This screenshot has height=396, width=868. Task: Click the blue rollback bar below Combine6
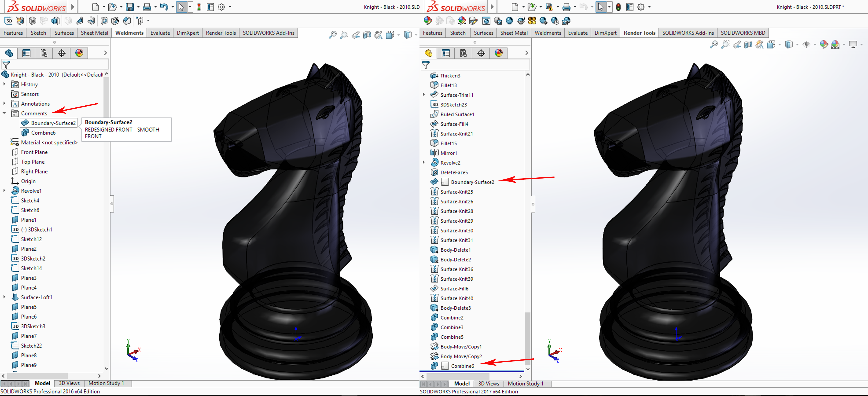[x=472, y=371]
